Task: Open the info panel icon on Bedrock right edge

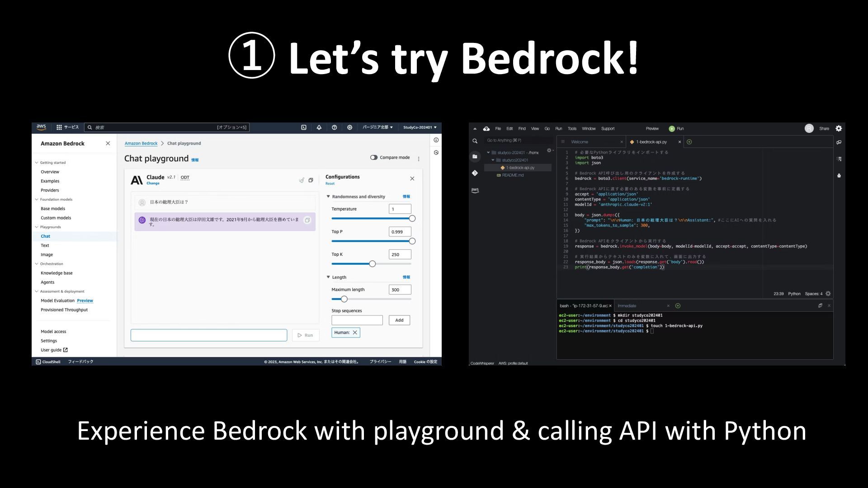Action: point(436,140)
